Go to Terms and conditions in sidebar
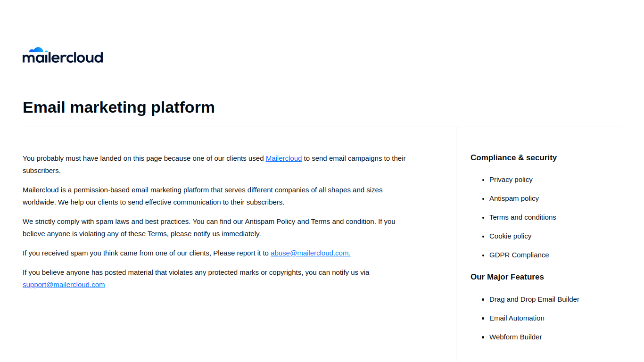The image size is (644, 362). 523,217
